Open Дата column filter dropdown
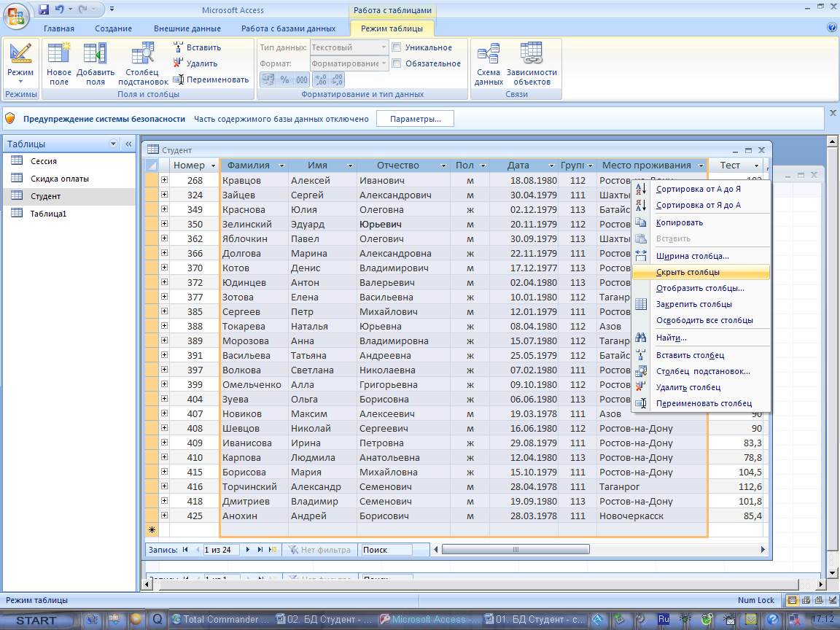Screen dimensions: 840x630 (551, 166)
